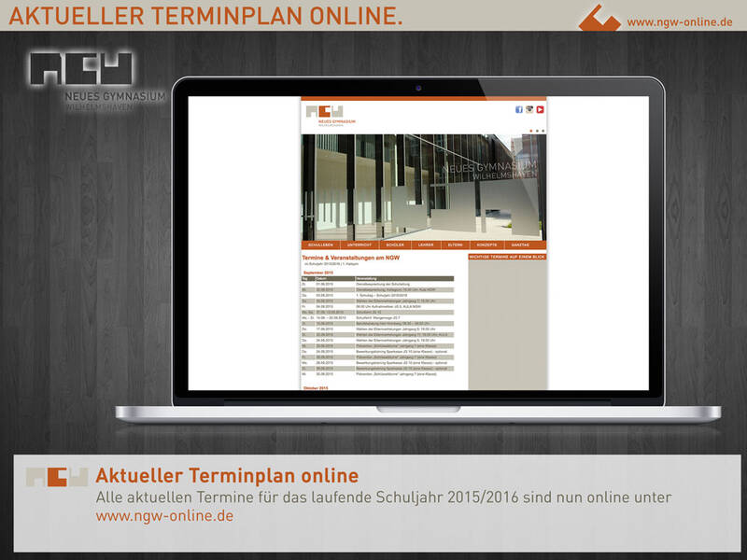Open the Facebook icon on the website
This screenshot has width=747, height=560.
click(x=519, y=109)
